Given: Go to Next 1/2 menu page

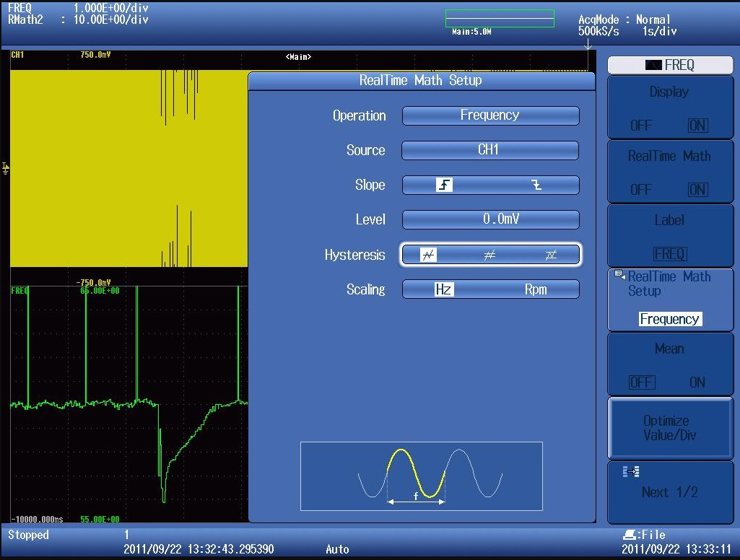Looking at the screenshot, I should 669,492.
